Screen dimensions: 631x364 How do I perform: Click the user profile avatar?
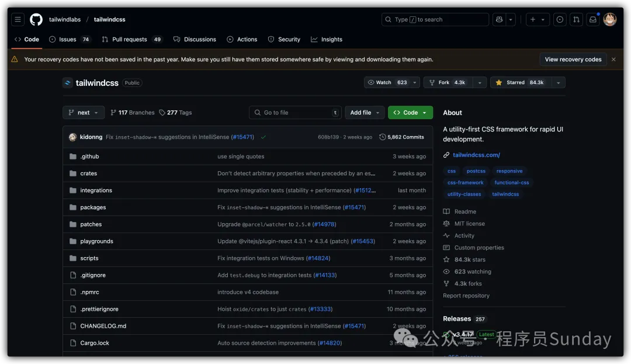pos(610,19)
